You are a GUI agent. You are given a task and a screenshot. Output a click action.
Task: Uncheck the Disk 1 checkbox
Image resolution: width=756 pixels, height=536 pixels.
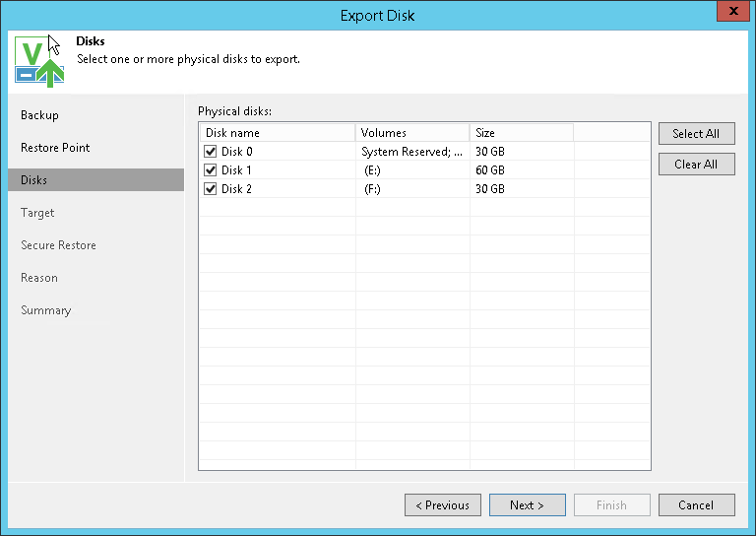211,170
